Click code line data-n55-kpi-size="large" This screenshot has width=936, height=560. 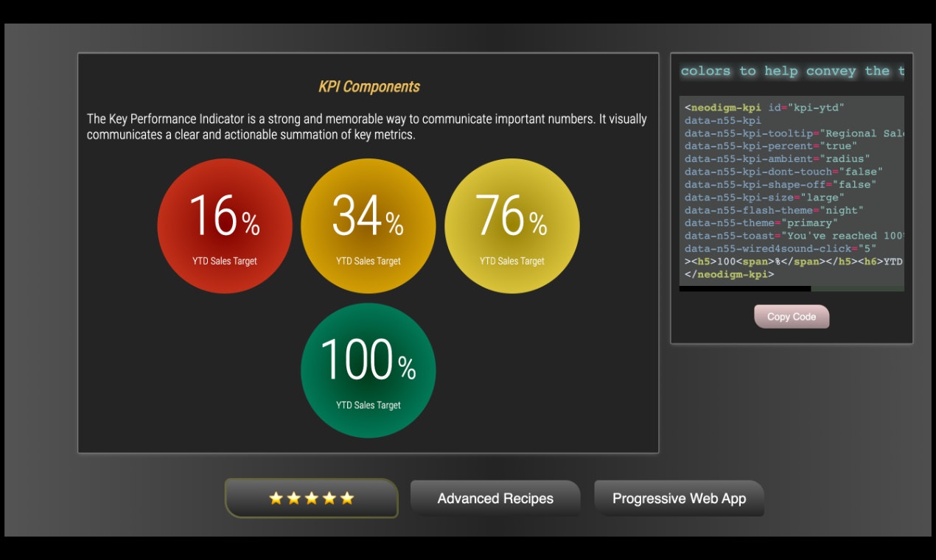[x=764, y=197]
